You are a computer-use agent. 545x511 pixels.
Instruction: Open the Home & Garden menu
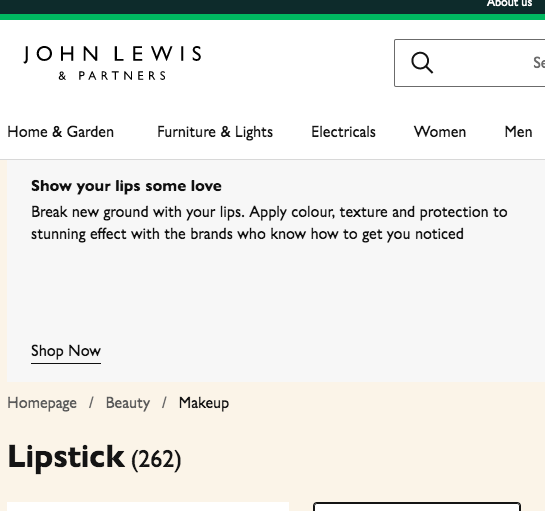click(x=60, y=132)
